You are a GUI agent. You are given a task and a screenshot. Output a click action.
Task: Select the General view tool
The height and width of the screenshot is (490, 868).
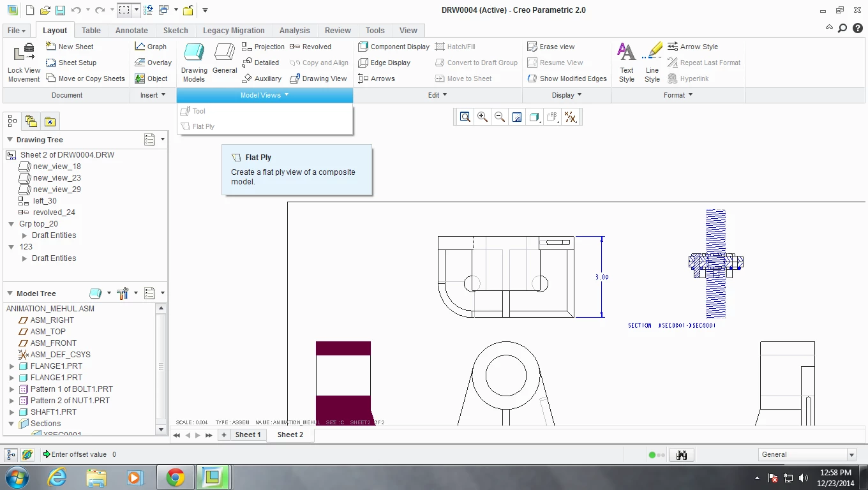coord(225,53)
